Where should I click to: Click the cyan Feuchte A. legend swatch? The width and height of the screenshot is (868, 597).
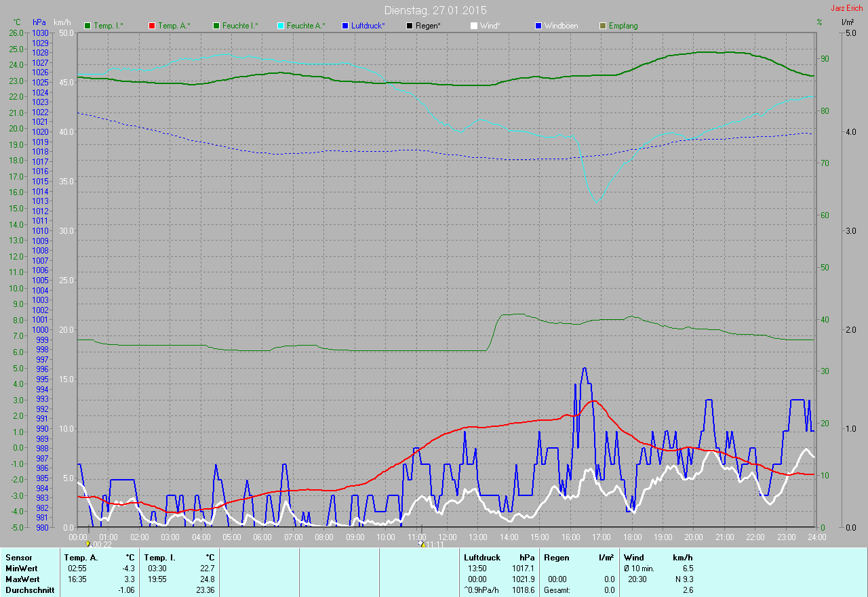pyautogui.click(x=281, y=26)
